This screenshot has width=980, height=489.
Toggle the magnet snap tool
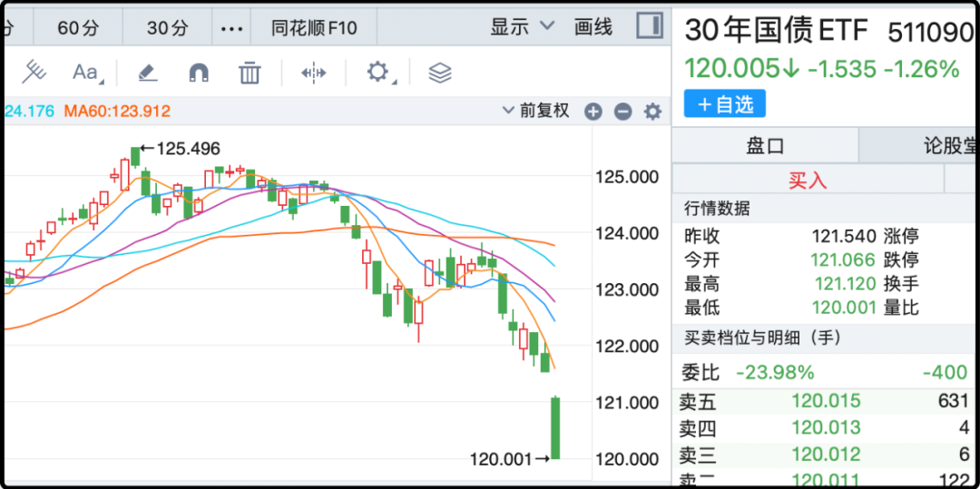point(198,72)
